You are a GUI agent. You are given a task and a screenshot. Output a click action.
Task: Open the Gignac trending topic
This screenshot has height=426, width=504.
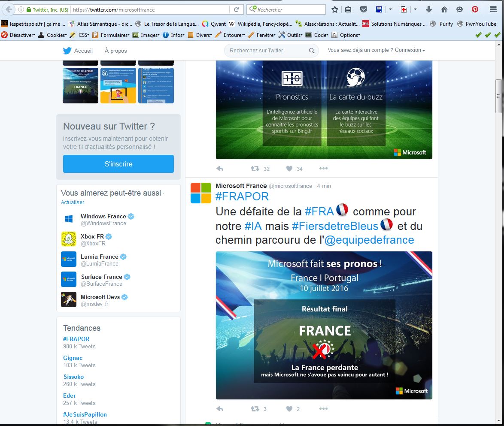coord(73,358)
